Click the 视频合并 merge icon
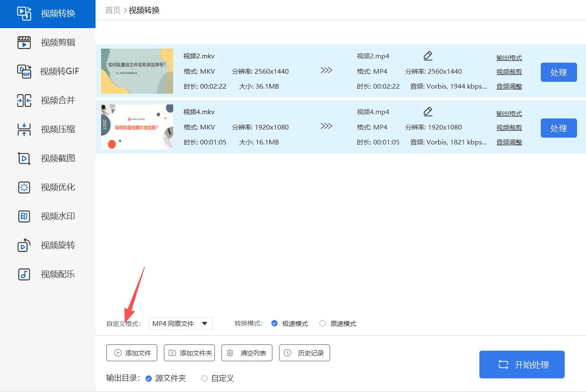This screenshot has height=392, width=586. pos(24,100)
